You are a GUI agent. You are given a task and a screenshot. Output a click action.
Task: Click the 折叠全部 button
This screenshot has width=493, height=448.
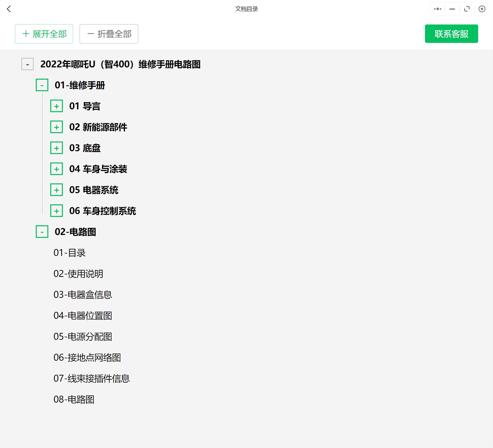point(109,34)
